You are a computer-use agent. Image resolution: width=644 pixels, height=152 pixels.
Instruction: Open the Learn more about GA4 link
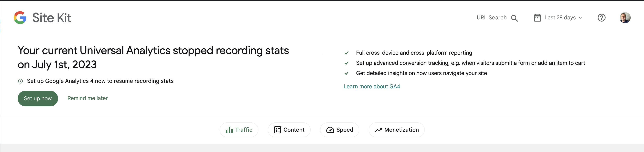coord(372,86)
